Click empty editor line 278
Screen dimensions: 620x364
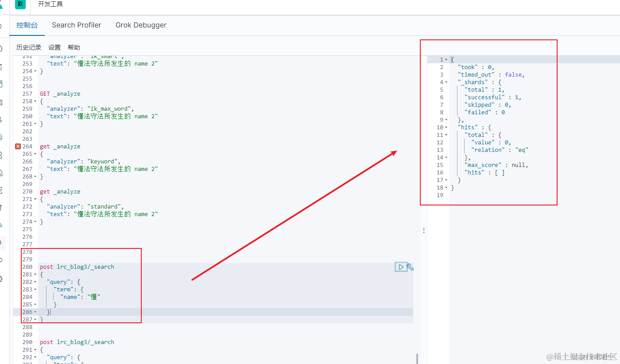(225, 252)
